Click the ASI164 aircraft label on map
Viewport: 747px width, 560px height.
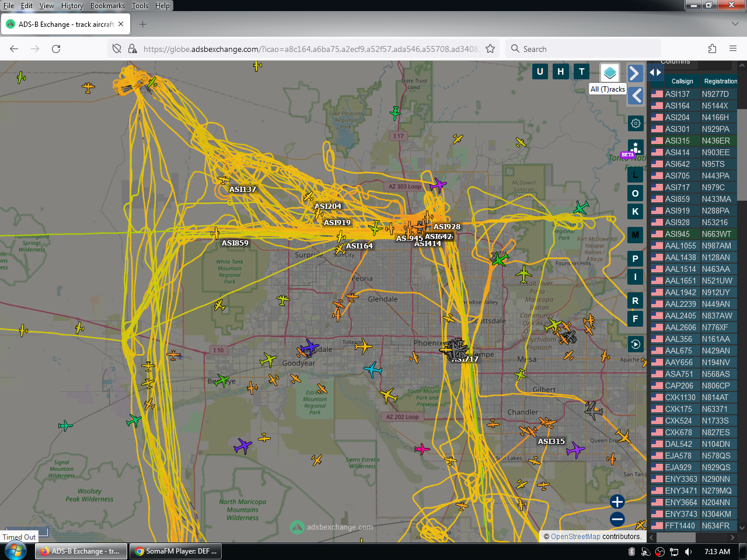click(359, 246)
